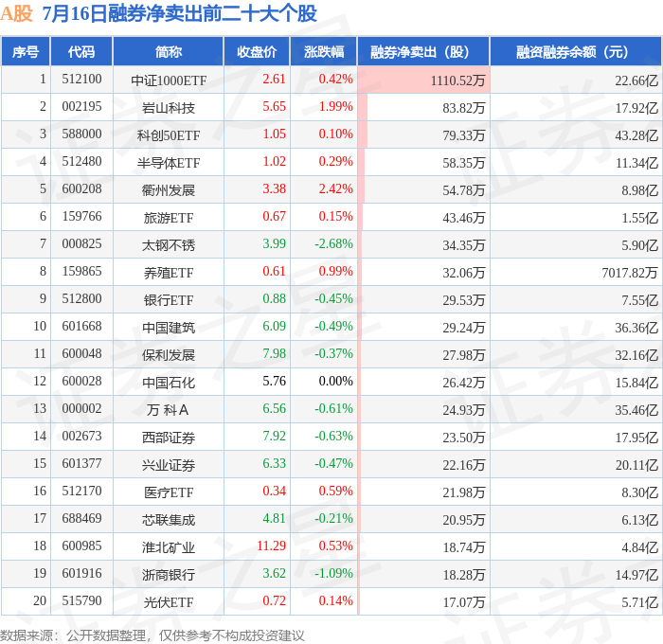Click the 1110.52万 net short-sale value
Viewport: 663px width, 644px height.
(457, 80)
